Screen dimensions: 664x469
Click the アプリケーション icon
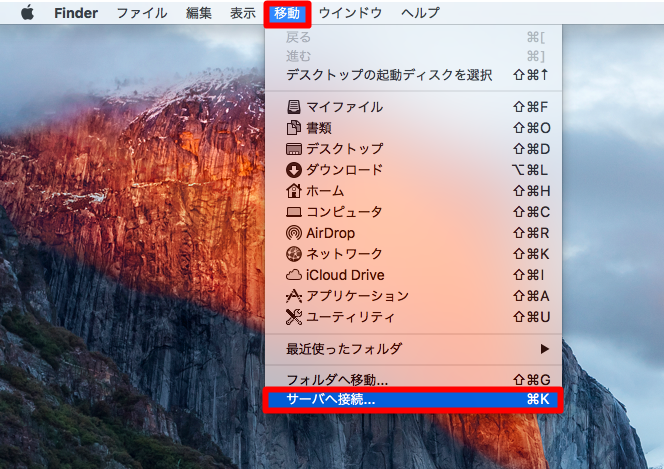294,296
